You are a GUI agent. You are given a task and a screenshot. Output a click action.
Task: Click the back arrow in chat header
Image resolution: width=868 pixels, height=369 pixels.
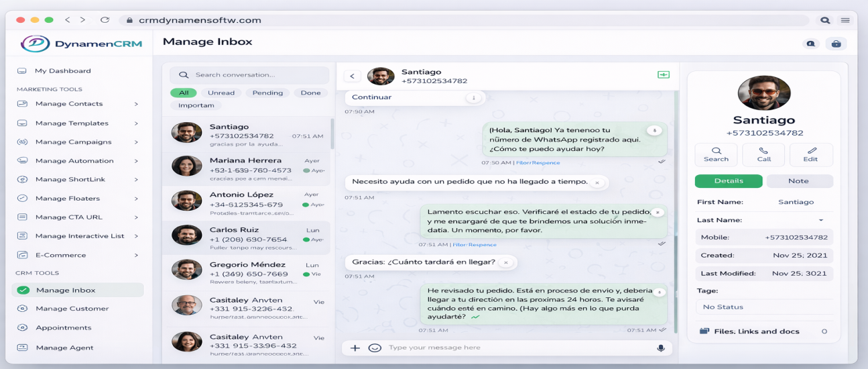(352, 76)
